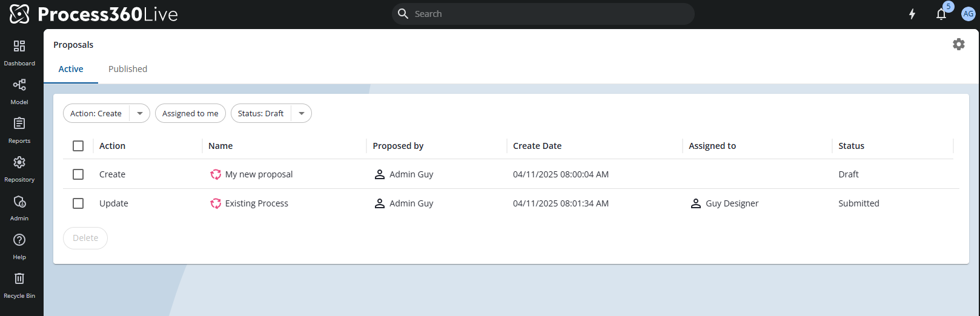Expand the Status: Draft filter dropdown
Image resolution: width=980 pixels, height=316 pixels.
pyautogui.click(x=302, y=113)
